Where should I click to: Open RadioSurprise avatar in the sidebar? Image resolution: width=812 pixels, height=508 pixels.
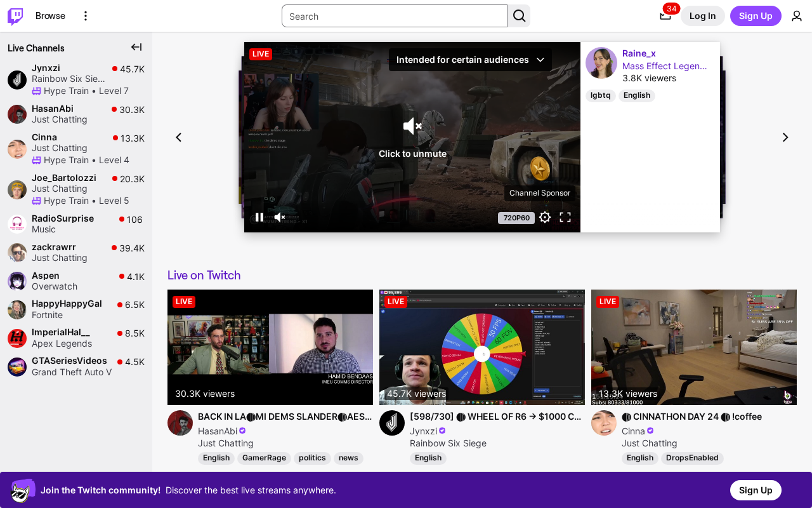(17, 224)
